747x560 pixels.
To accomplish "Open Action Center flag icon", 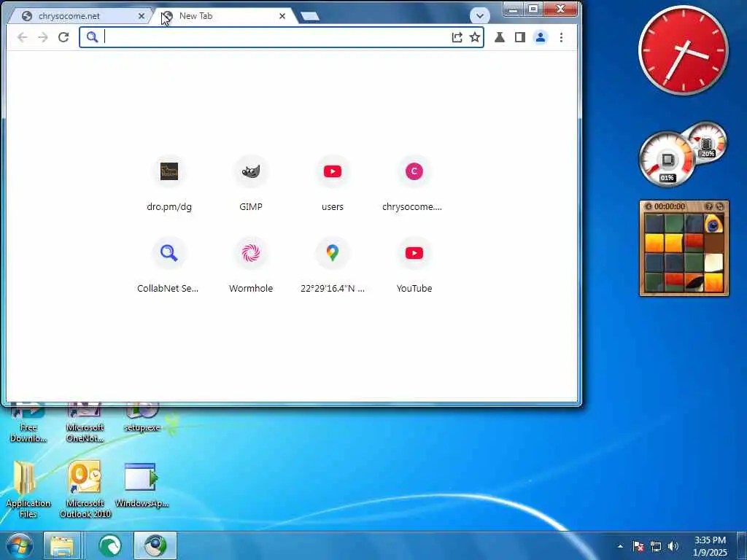I will pyautogui.click(x=638, y=546).
